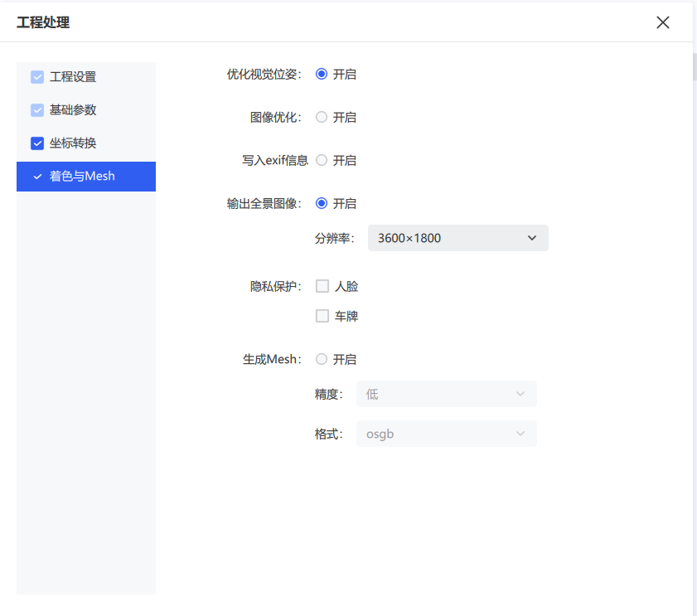Click the 优化视觉位姿 label

pos(264,75)
